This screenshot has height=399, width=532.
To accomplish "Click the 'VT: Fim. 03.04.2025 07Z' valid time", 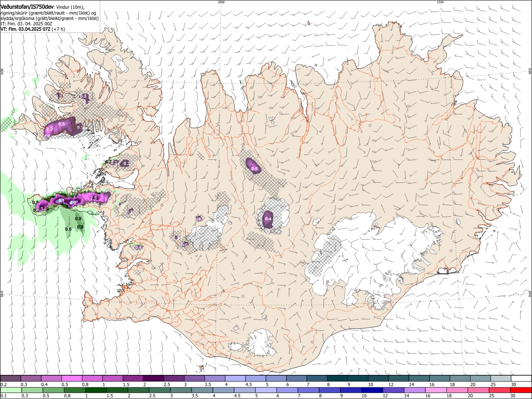I will (25, 29).
